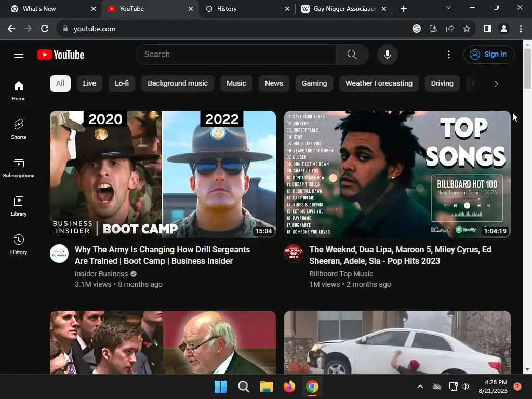Close the History tab

click(287, 9)
